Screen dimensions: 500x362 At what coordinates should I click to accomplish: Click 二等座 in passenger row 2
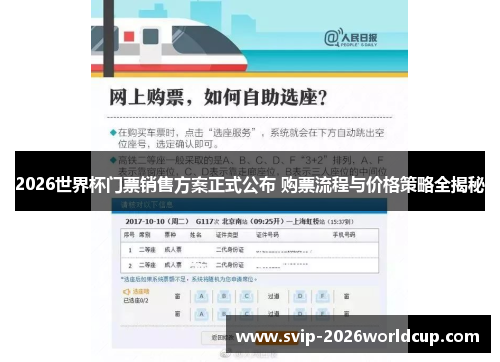click(147, 265)
